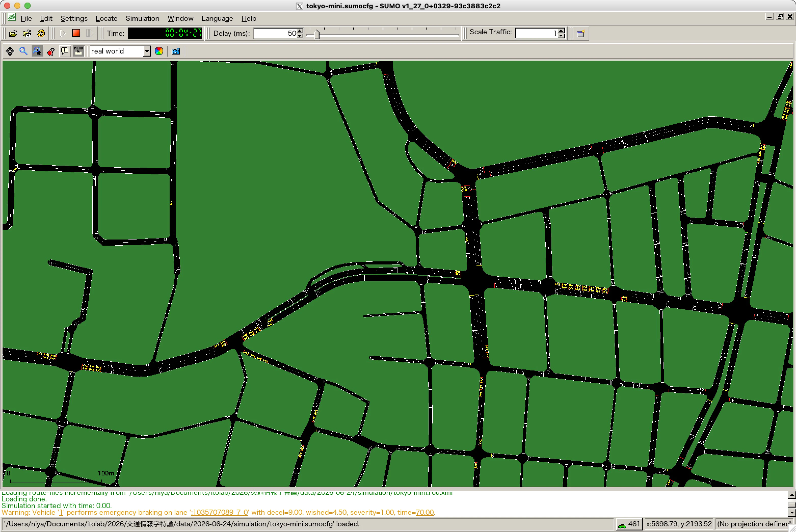The image size is (796, 532).
Task: Expand the real world scheme dropdown
Action: [147, 51]
